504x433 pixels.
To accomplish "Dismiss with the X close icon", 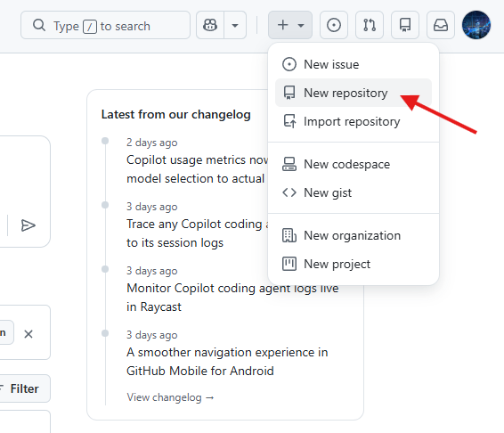I will [x=28, y=334].
